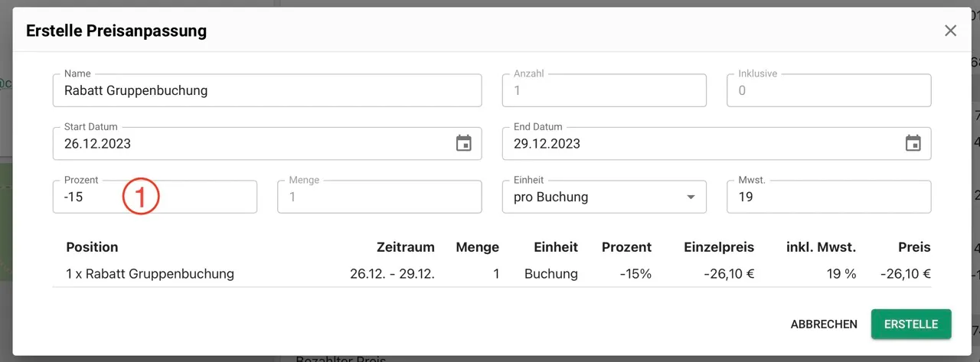Image resolution: width=980 pixels, height=362 pixels.
Task: Expand the Einheit dropdown showing pro Buchung
Action: point(604,197)
